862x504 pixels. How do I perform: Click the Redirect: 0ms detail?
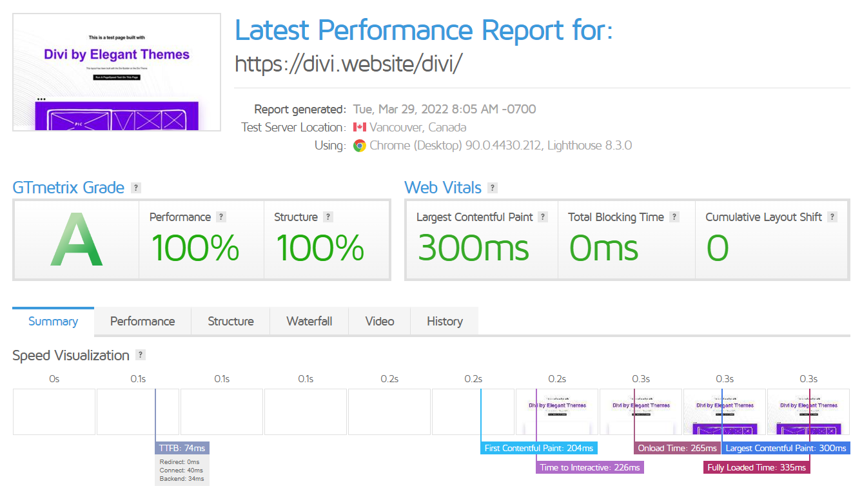tap(179, 462)
